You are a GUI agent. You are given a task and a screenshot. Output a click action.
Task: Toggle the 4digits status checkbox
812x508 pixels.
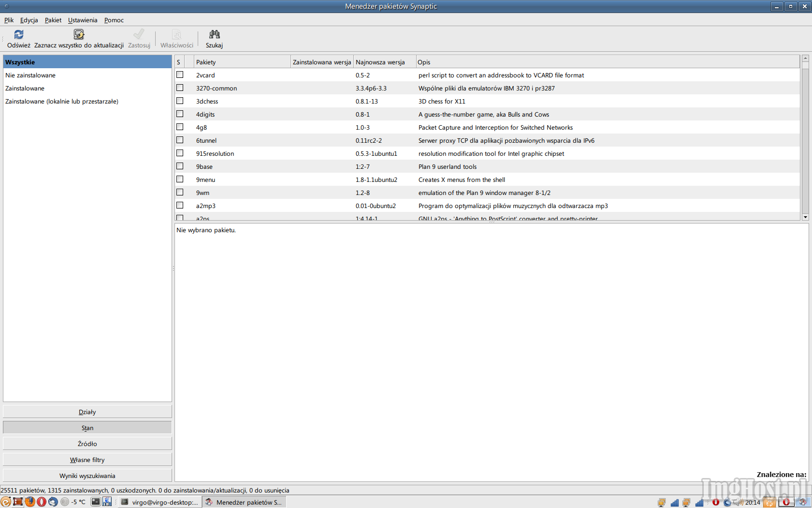[180, 114]
